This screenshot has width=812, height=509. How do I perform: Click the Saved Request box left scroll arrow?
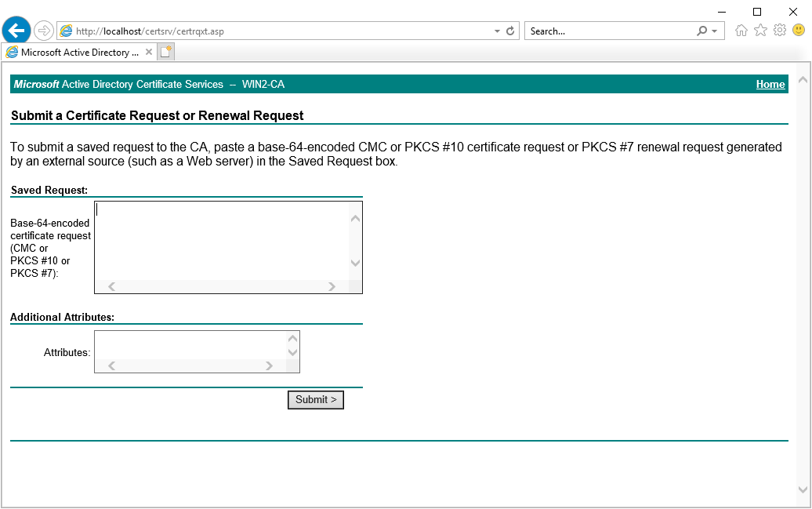(x=111, y=286)
